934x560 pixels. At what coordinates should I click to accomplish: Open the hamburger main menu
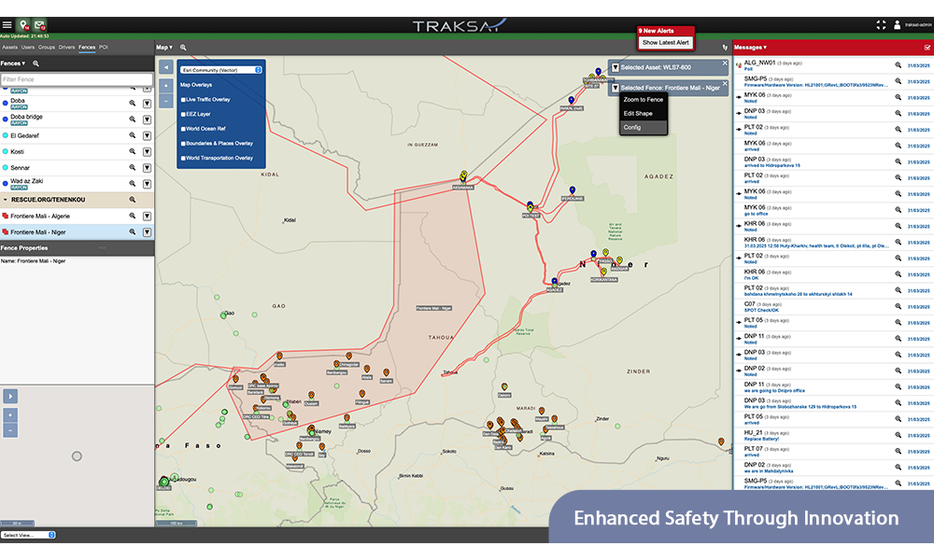[x=7, y=25]
